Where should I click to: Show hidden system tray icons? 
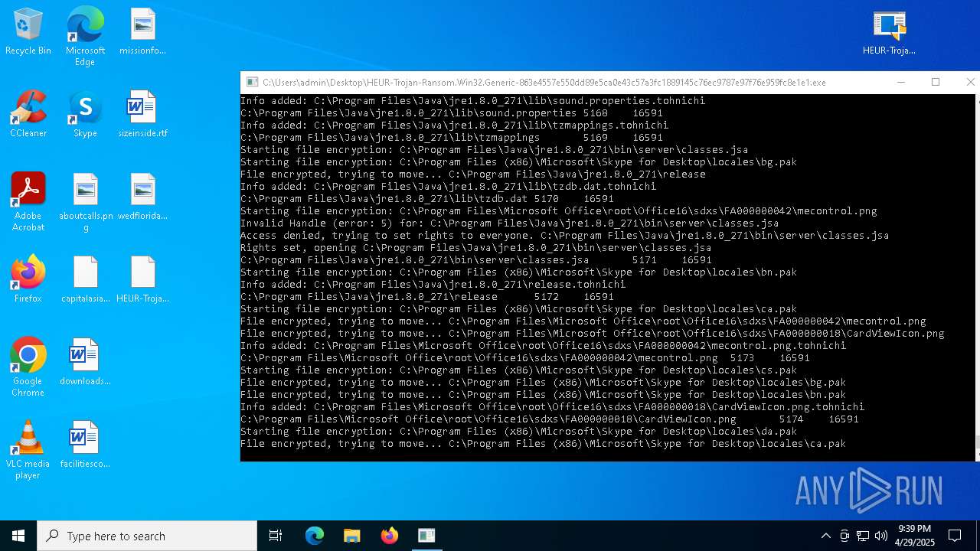pos(825,536)
